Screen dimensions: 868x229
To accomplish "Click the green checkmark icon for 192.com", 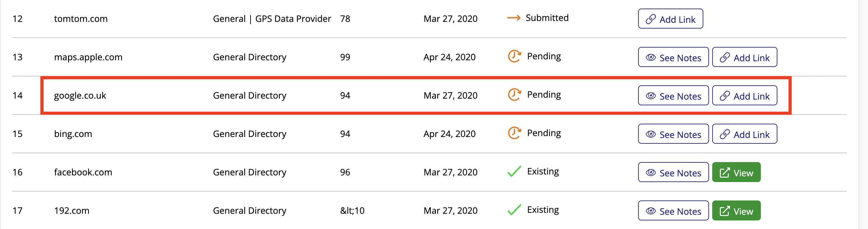I will 514,210.
